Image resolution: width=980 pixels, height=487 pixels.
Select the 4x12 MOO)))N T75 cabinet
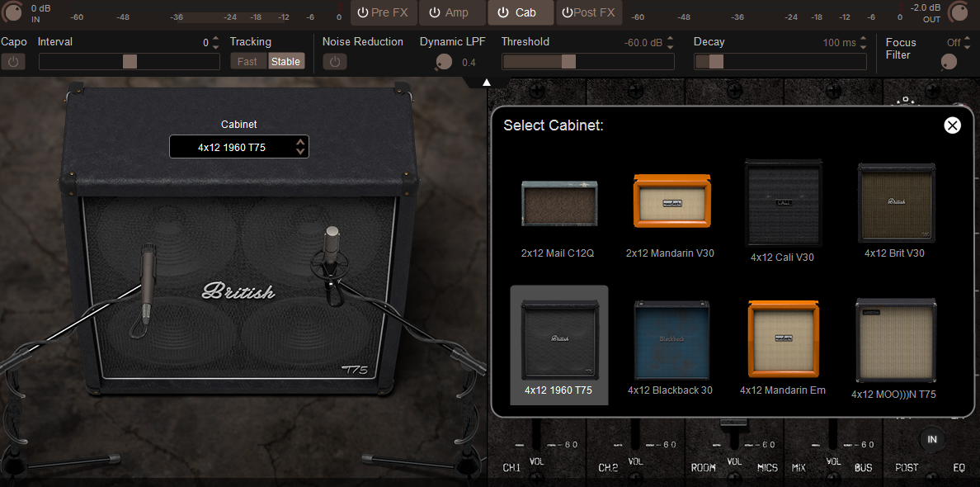pyautogui.click(x=895, y=340)
